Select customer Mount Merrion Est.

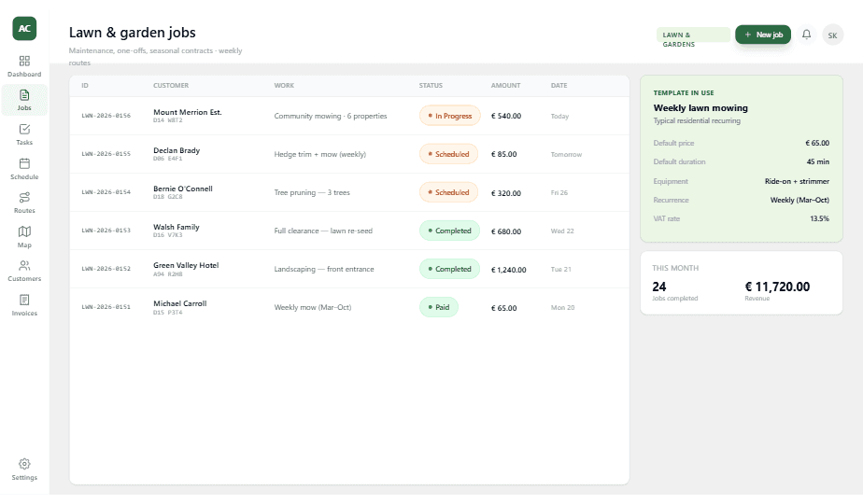(187, 112)
